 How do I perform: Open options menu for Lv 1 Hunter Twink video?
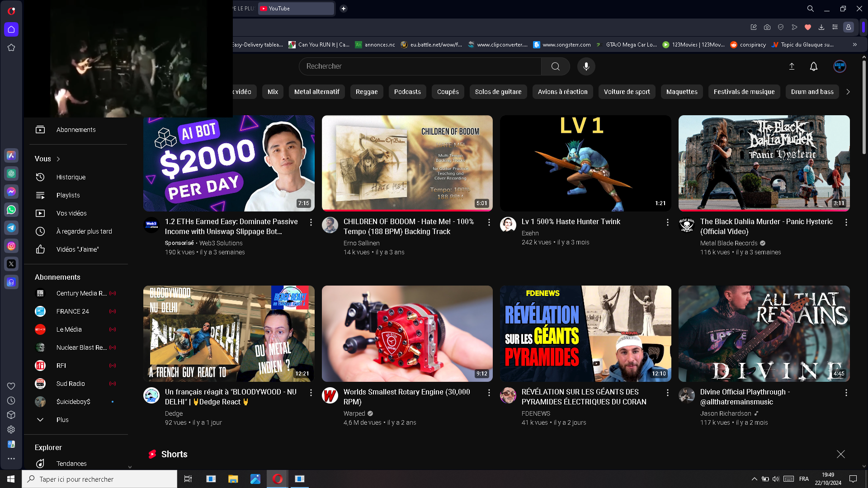pyautogui.click(x=668, y=222)
